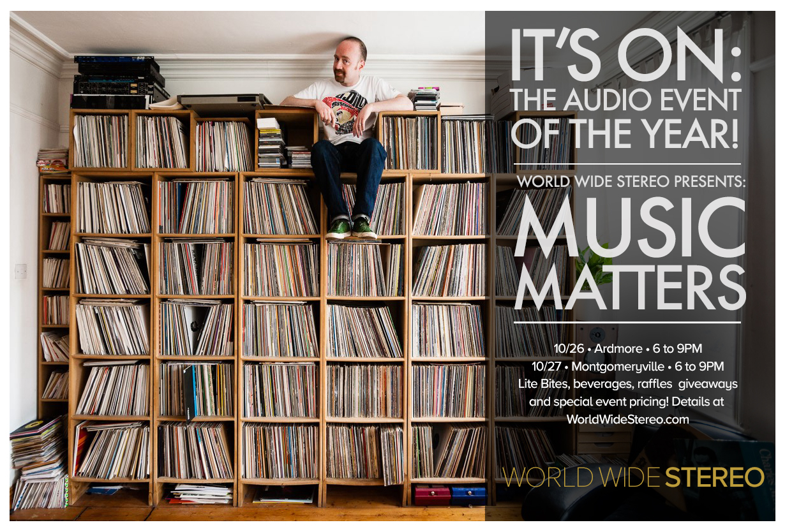Viewport: 785px width, 532px height.
Task: Click the blue box under the shelf
Action: (468, 494)
